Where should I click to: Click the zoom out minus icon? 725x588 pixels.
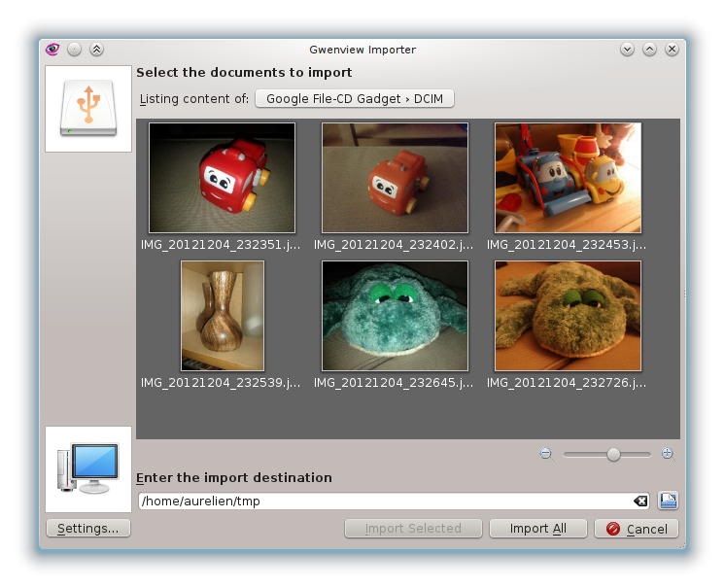pyautogui.click(x=545, y=454)
